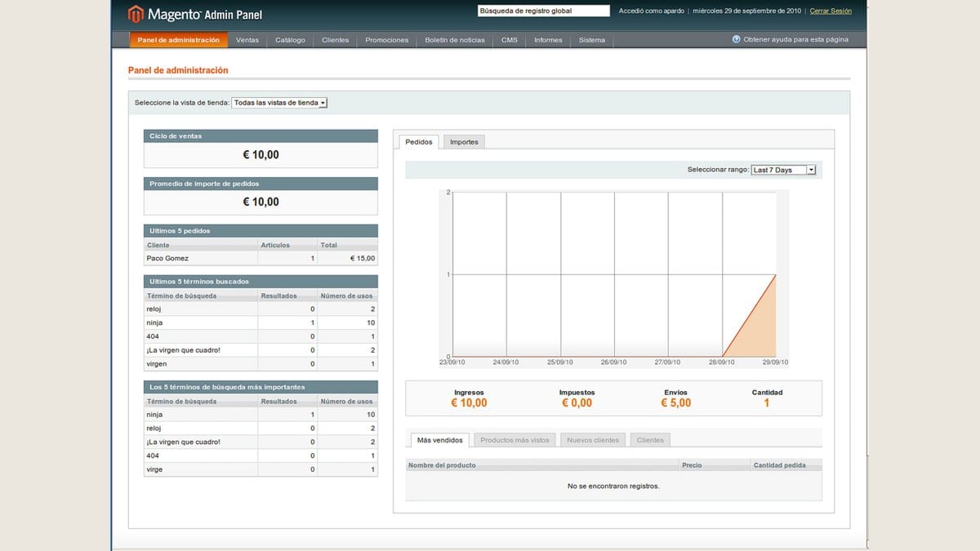Open the Boletín de noticias menu

point(455,40)
